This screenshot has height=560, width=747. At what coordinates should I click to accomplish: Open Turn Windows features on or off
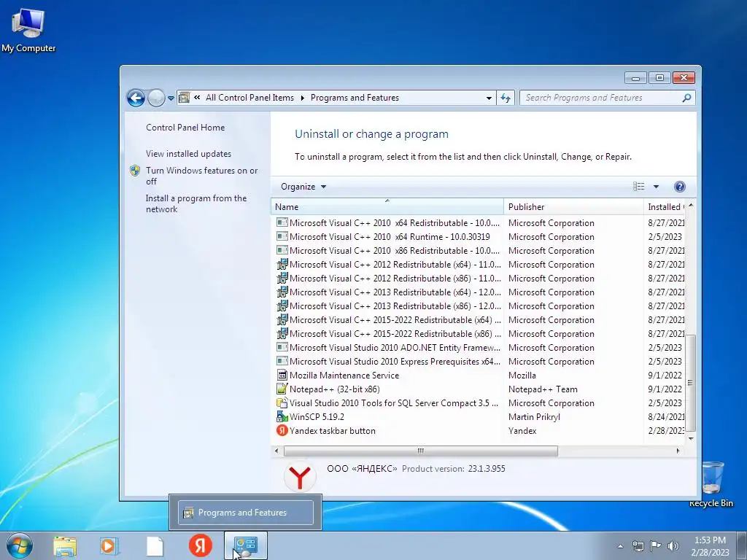pos(201,176)
